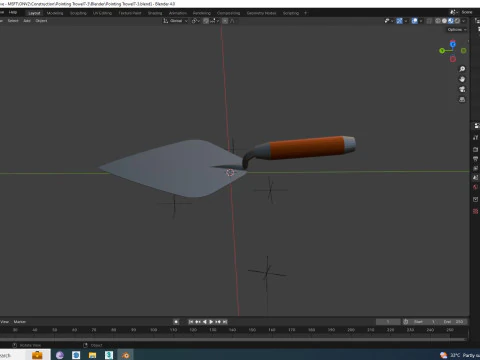Open the timeline Marker menu

coord(20,322)
